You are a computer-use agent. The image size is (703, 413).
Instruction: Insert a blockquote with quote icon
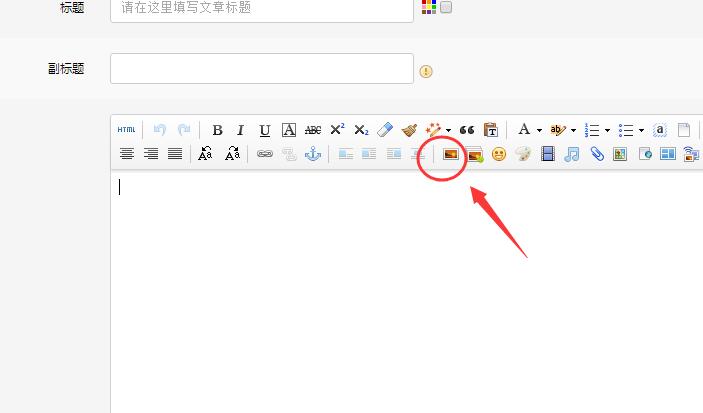click(x=466, y=130)
